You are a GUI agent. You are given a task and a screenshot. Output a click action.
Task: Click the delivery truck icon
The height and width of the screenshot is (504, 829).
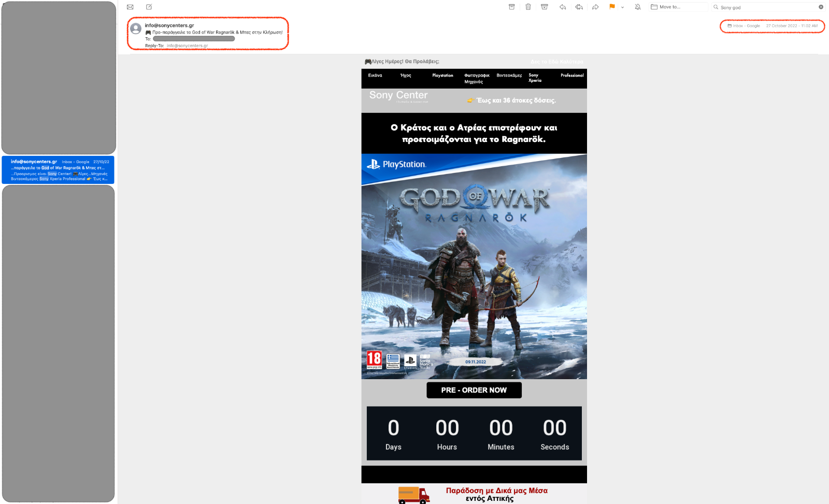coord(414,495)
